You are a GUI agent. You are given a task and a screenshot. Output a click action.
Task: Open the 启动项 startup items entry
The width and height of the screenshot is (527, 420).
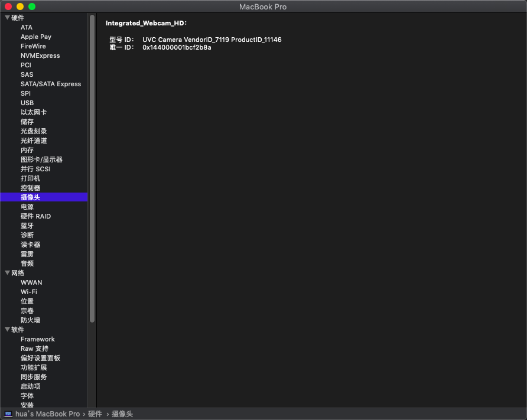(x=31, y=386)
